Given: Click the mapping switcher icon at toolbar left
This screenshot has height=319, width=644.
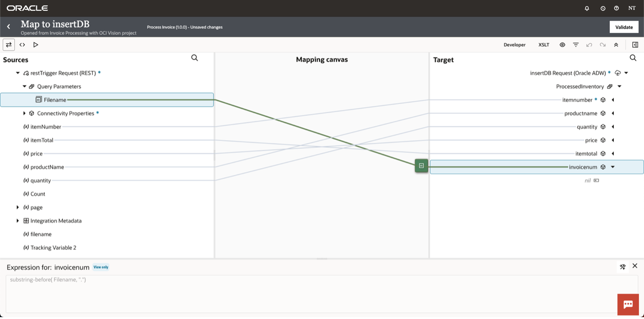Looking at the screenshot, I should (9, 45).
